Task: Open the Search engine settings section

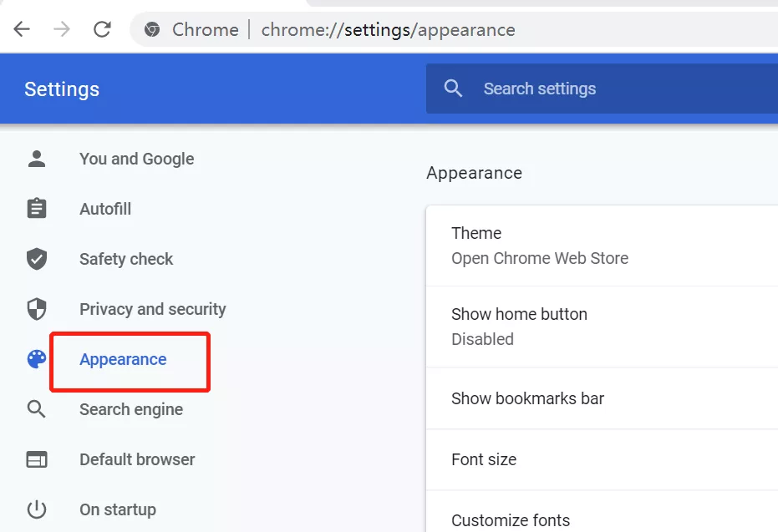Action: (x=131, y=409)
